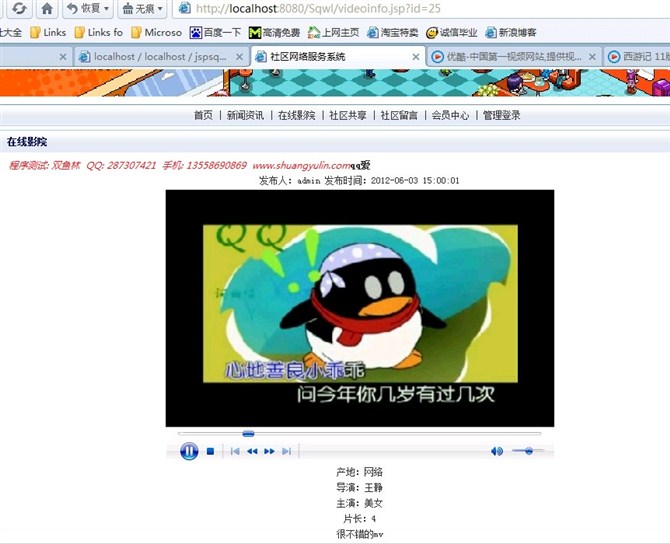Close the localhost / jspsq tab
Image resolution: width=670 pixels, height=544 pixels.
(x=239, y=56)
